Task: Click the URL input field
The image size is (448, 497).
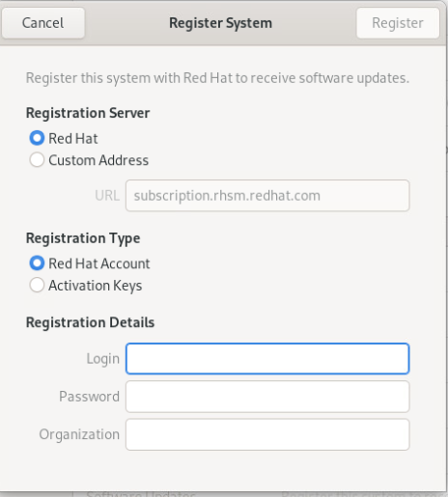Action: [x=267, y=196]
